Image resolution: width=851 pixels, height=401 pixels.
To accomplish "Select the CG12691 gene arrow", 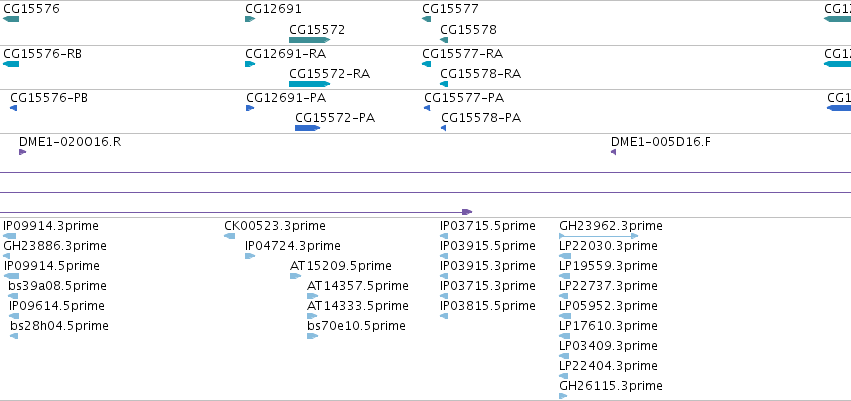I will click(250, 19).
